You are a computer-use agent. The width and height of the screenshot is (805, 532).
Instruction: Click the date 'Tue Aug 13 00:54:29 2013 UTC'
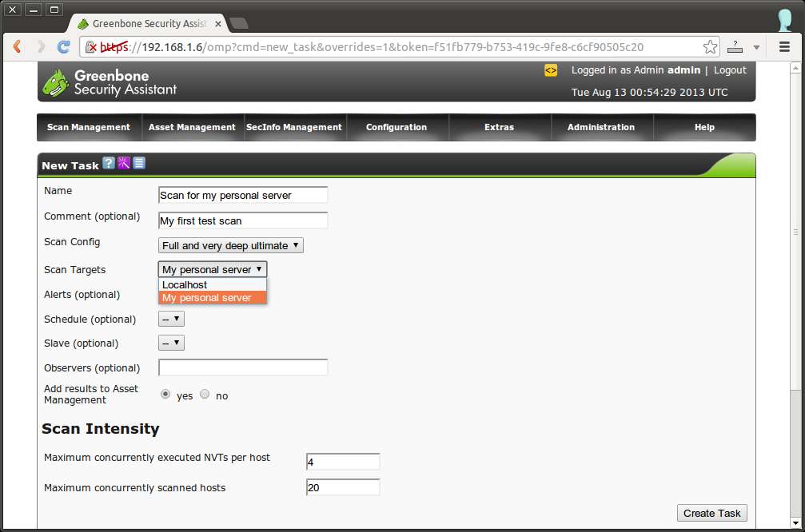point(649,93)
